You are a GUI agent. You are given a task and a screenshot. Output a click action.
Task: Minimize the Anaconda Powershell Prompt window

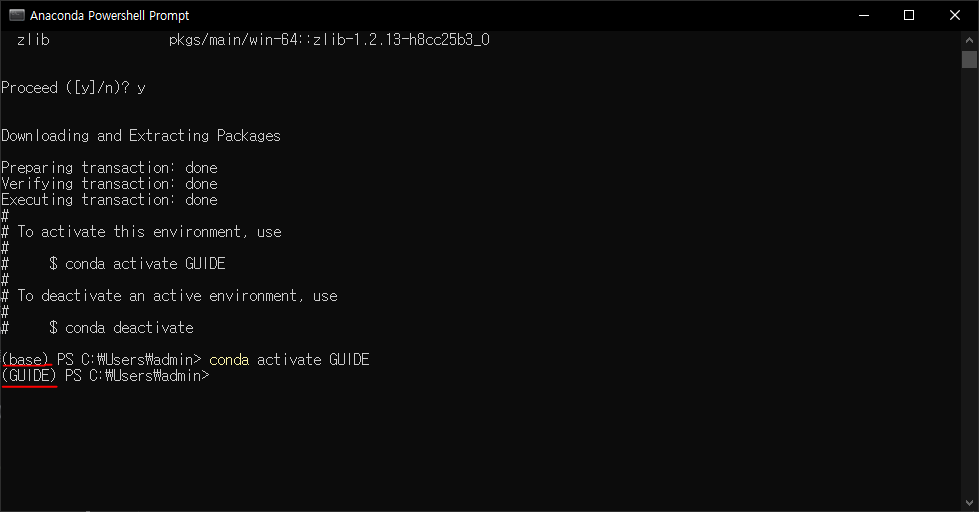tap(864, 15)
